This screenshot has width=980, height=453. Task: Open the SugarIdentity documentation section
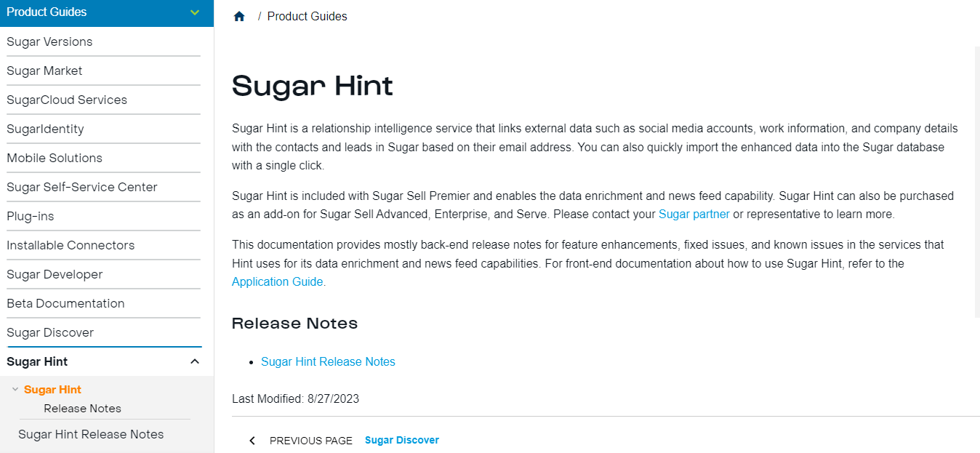(45, 129)
